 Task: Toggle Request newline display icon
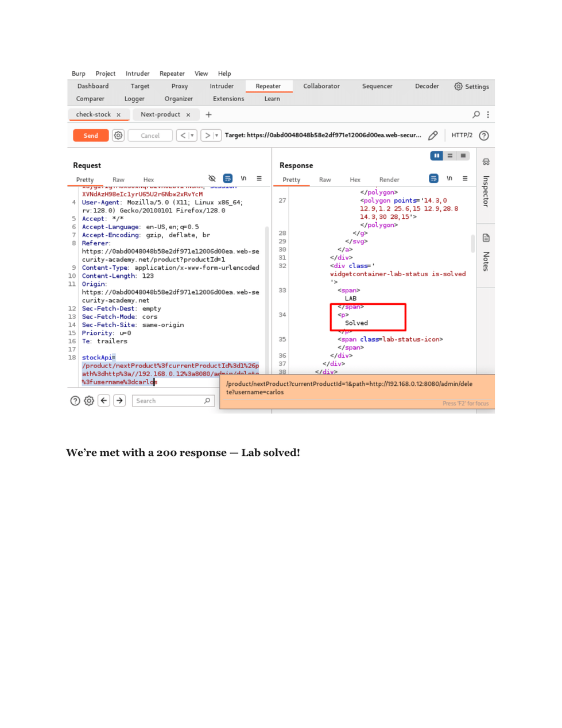243,179
